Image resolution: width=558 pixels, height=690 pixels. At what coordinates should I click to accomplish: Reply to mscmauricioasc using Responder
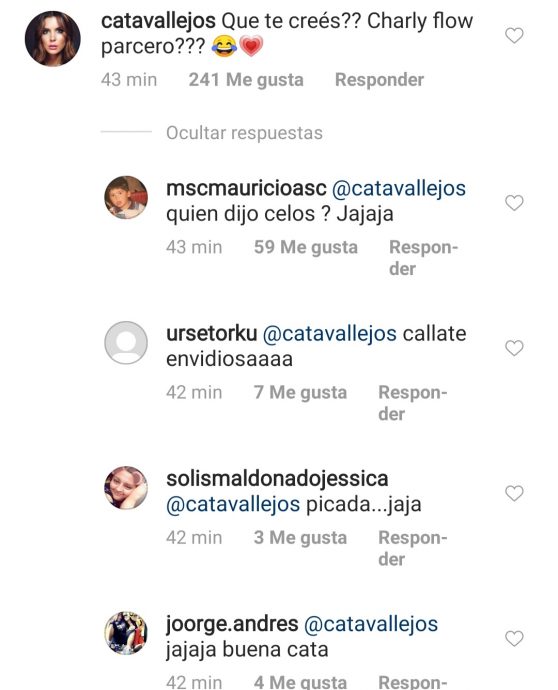pos(423,258)
